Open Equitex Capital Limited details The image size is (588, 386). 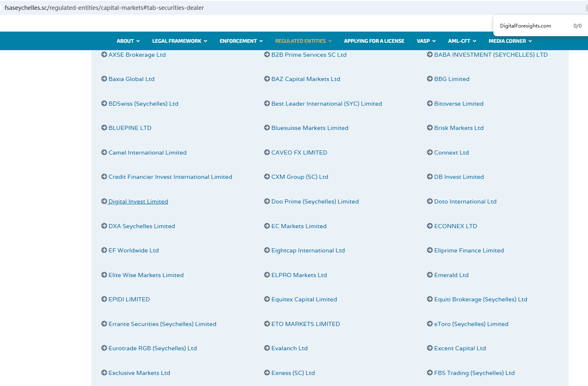coord(304,299)
